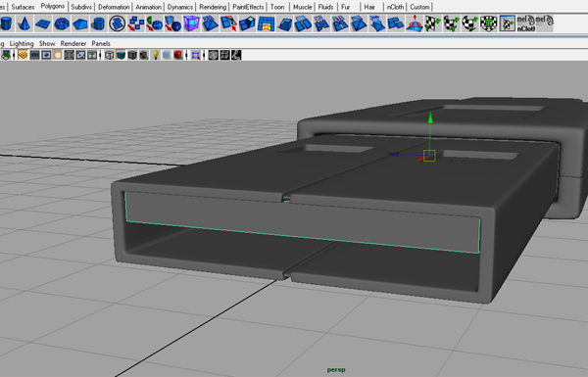Viewport: 588px width, 377px height.
Task: Apply Spherical Mapping from the shelf
Action: click(x=469, y=24)
